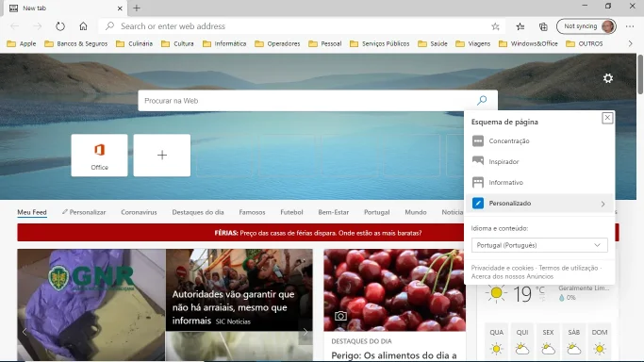Image resolution: width=644 pixels, height=362 pixels.
Task: Open Acerca dos nossos Anúncios link
Action: coord(512,276)
